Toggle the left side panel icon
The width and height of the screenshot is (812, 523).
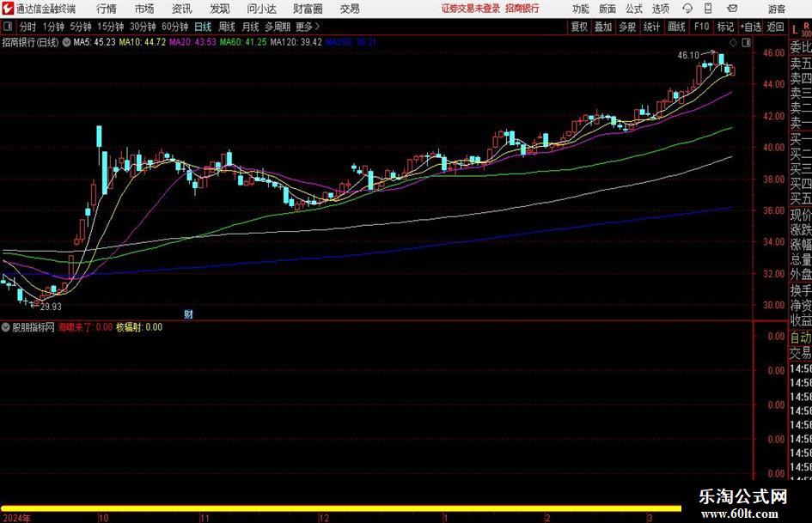(8, 27)
